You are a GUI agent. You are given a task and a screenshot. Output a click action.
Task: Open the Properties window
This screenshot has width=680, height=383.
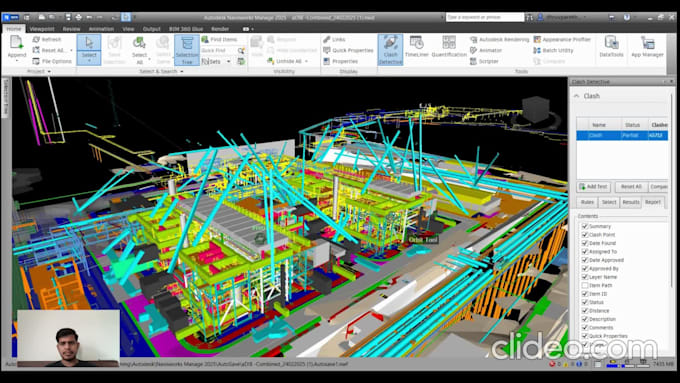[341, 61]
